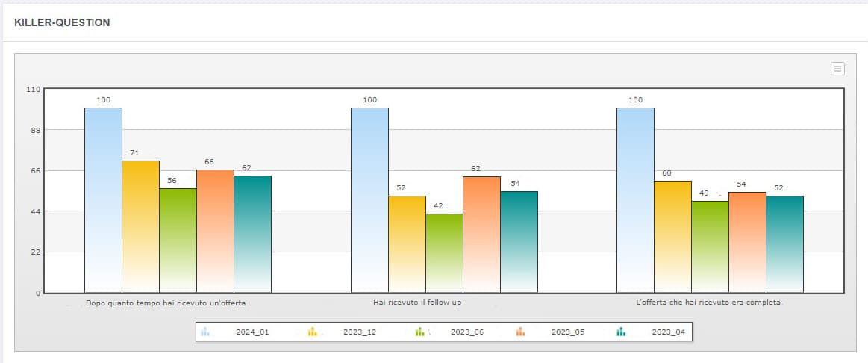
Task: Click the KILLER-QUESTION panel title
Action: [x=62, y=23]
